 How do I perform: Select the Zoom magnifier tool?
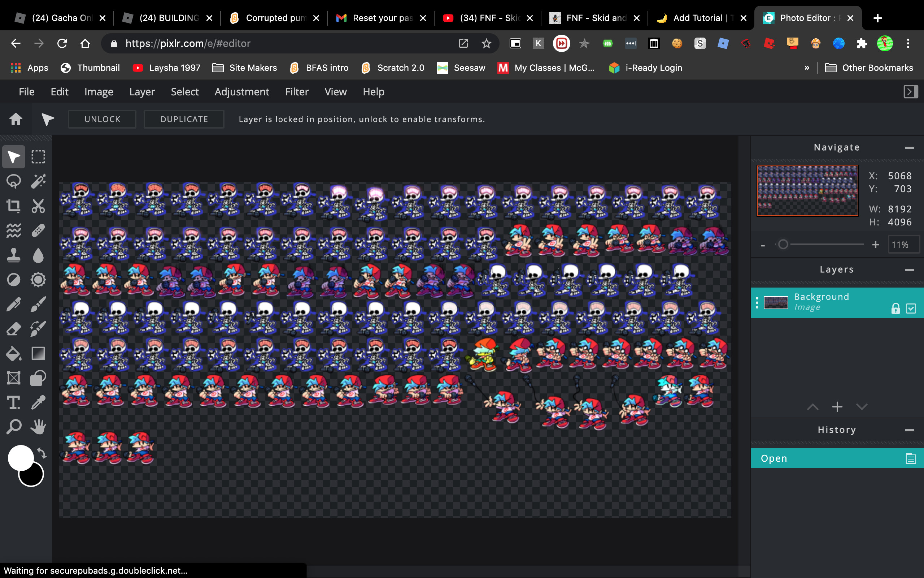[14, 427]
